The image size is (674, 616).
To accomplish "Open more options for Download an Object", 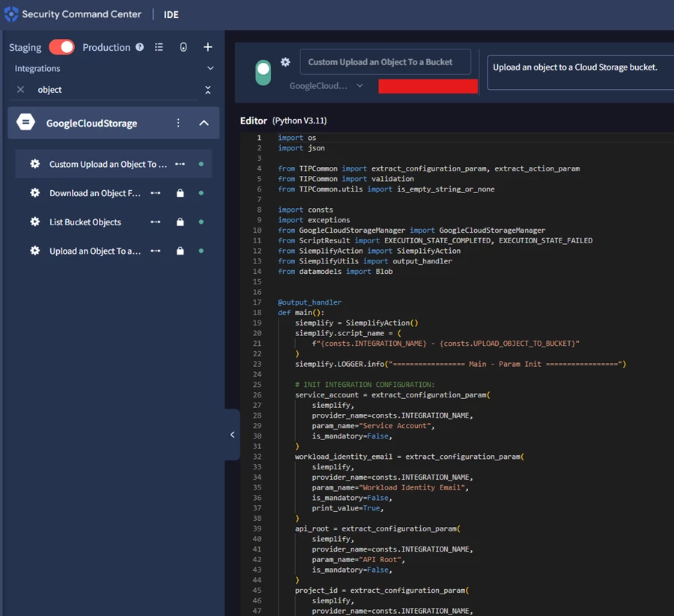I will [x=156, y=193].
